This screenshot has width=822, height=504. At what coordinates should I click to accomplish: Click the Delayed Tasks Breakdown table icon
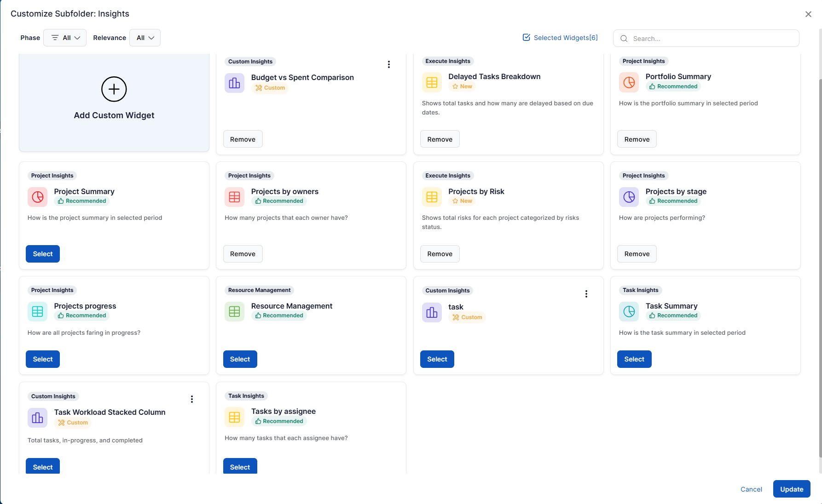(432, 83)
